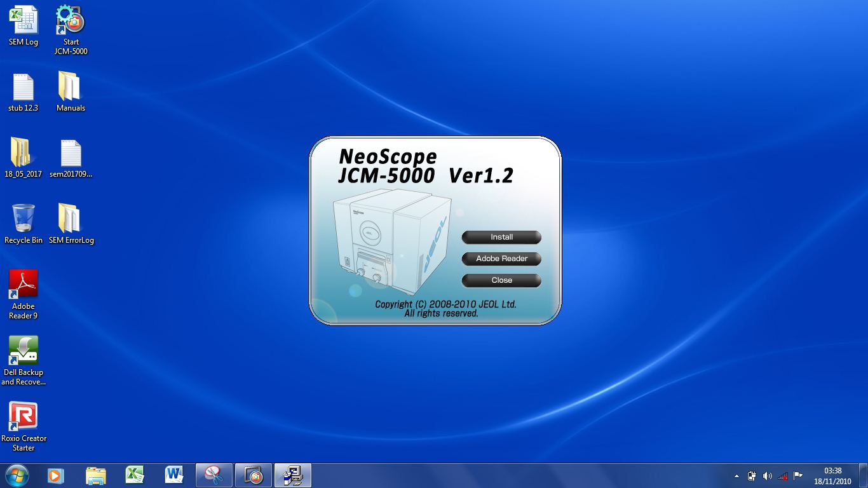Open the taskbar clock showing 03:38
Image resolution: width=868 pixels, height=488 pixels.
832,476
